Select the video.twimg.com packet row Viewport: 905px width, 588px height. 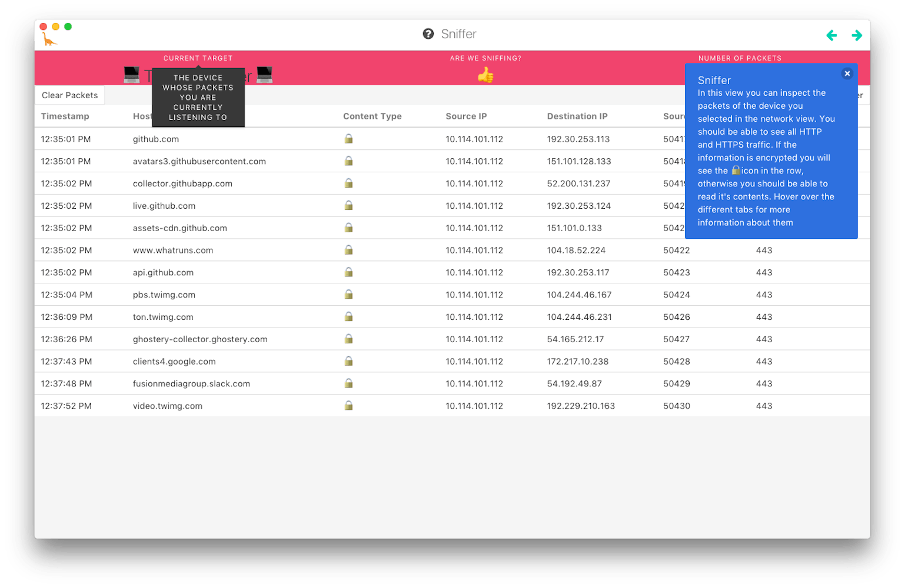point(452,406)
